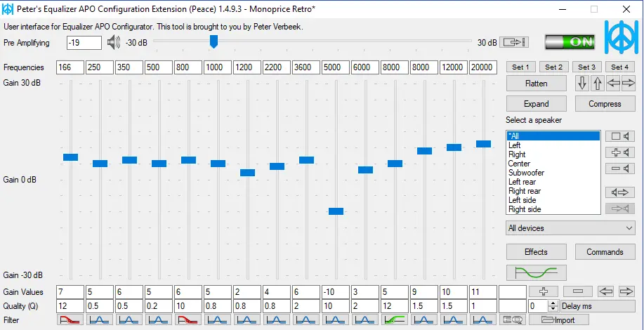Click the green shelf filter icon
This screenshot has height=330, width=644.
click(x=395, y=320)
